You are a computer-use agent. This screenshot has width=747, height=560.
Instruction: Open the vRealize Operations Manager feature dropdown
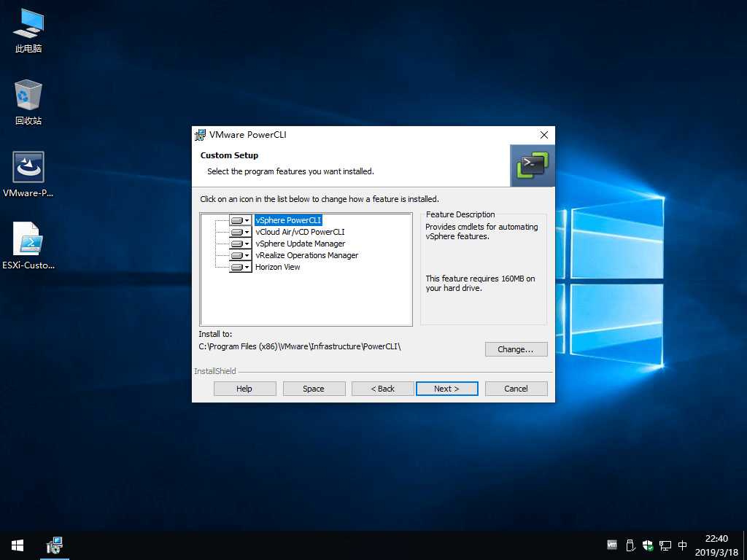pyautogui.click(x=241, y=255)
